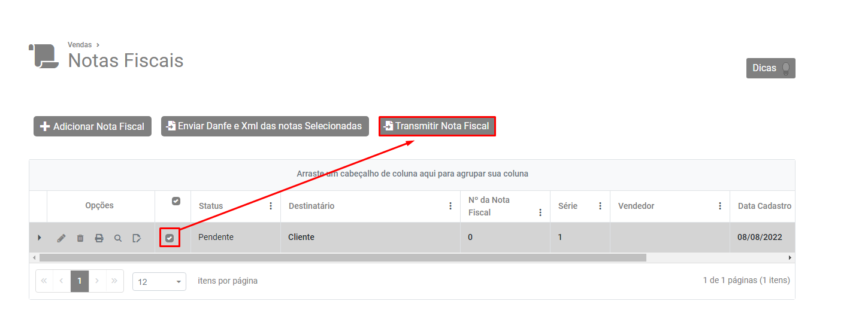868x310 pixels.
Task: Click Transmitir Nota Fiscal button
Action: (x=437, y=126)
